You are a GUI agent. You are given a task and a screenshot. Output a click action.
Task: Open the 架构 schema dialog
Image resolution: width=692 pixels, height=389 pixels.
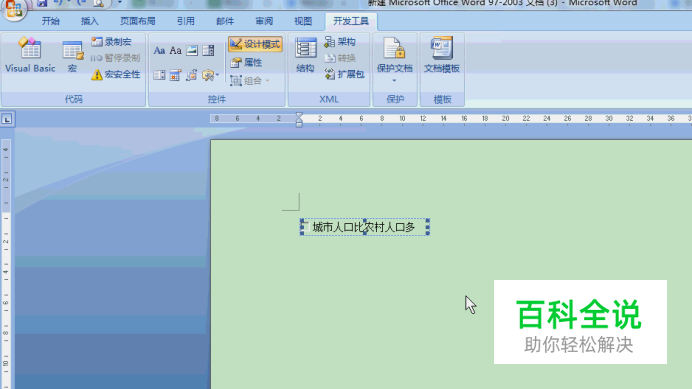[340, 42]
